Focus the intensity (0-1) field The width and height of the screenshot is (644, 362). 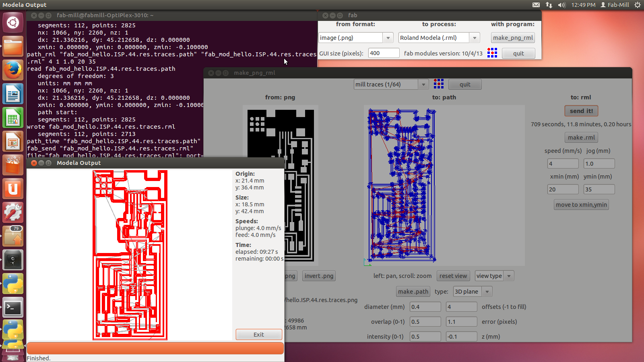(x=425, y=337)
